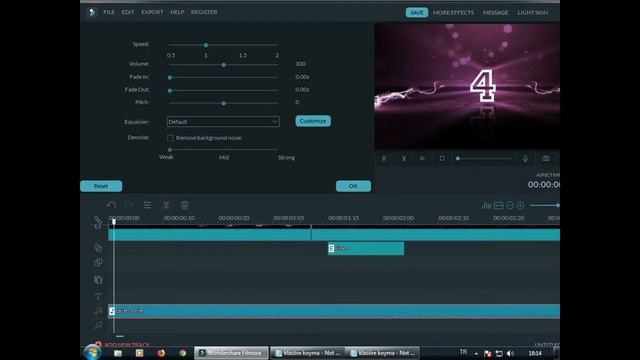640x360 pixels.
Task: Click the timeline playhead marker
Action: click(x=114, y=221)
